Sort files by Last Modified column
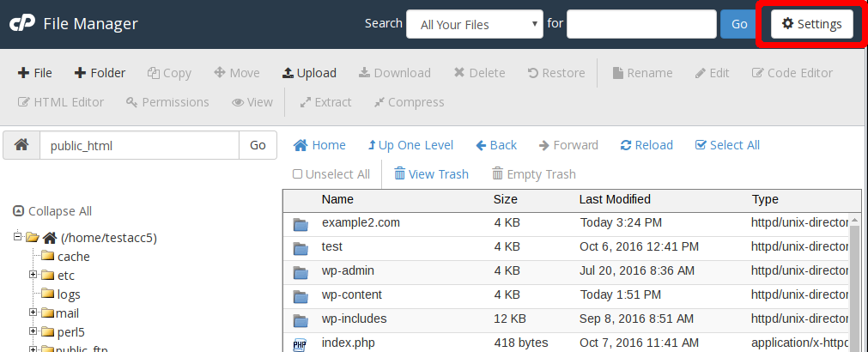The image size is (868, 352). (x=615, y=199)
